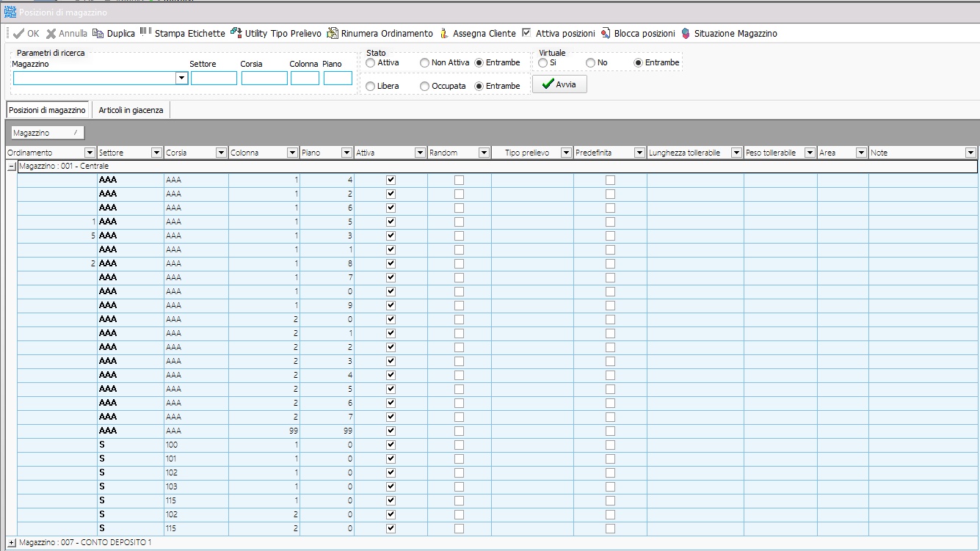
Task: Select Virtuale No radio button
Action: (590, 63)
